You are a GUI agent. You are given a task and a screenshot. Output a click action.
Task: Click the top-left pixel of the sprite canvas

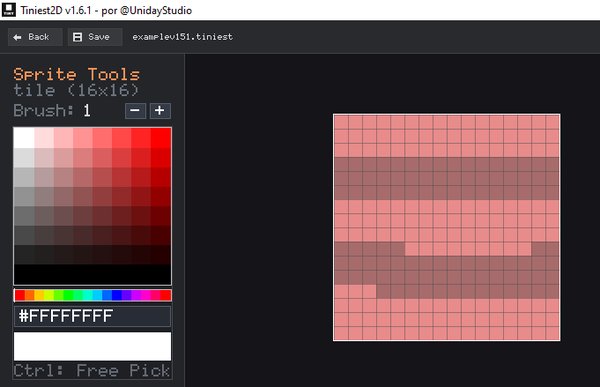click(x=341, y=122)
